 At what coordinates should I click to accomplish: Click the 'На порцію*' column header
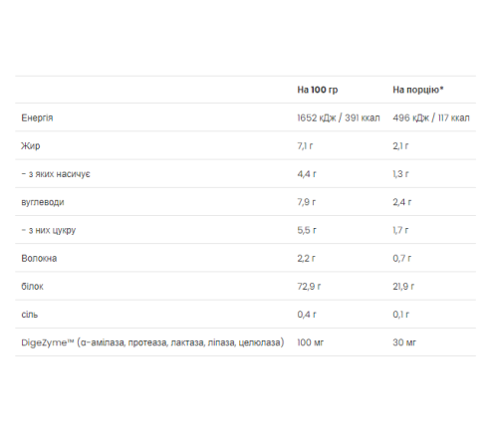(x=418, y=90)
